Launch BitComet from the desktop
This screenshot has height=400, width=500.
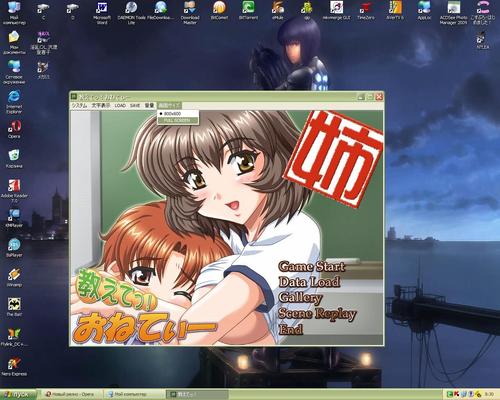(x=219, y=11)
